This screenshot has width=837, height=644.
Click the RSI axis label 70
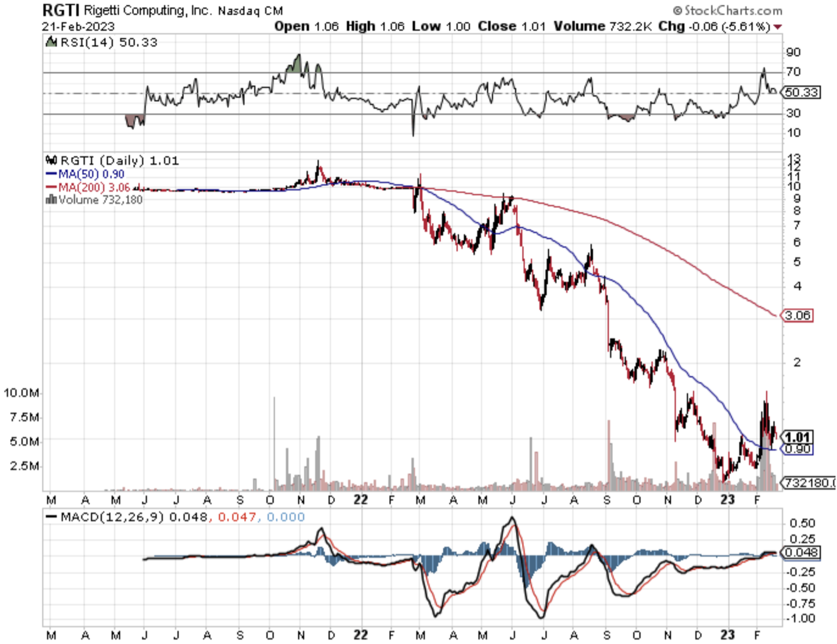pyautogui.click(x=794, y=72)
